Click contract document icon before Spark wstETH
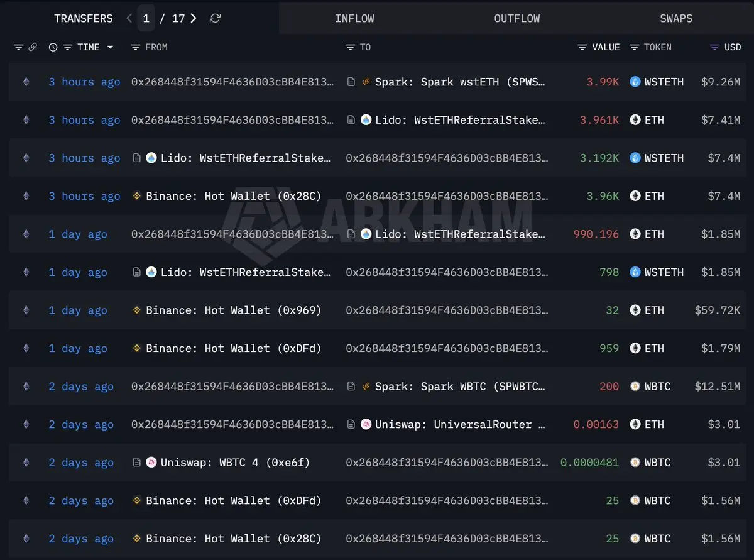 (x=351, y=82)
